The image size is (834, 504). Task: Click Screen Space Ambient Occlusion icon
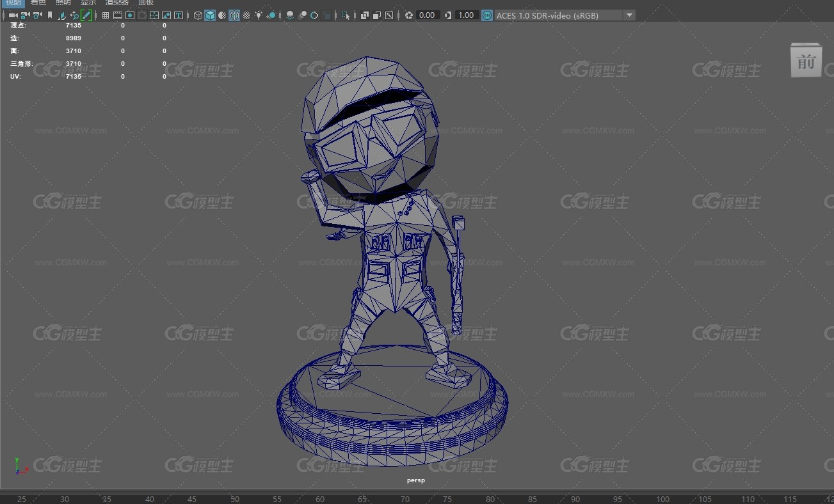[290, 15]
